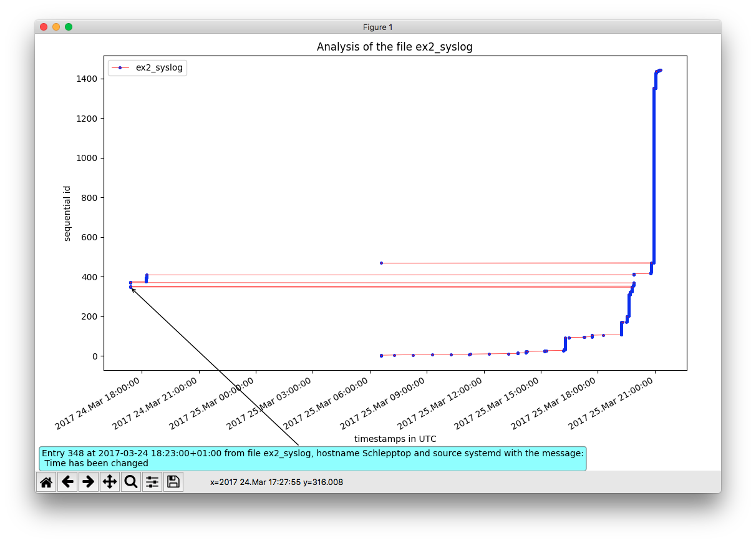Minimize the Figure 1 window
Viewport: 756px width, 543px height.
tap(56, 27)
